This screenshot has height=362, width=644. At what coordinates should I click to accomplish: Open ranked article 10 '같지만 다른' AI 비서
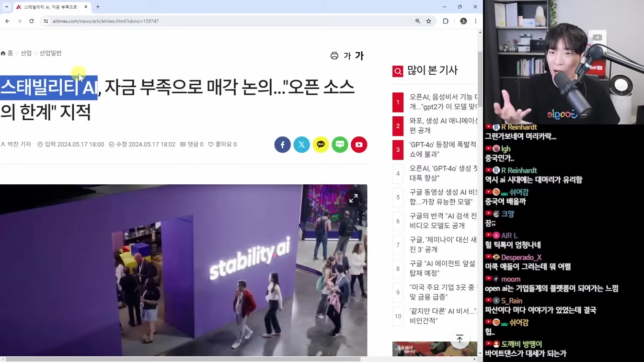pyautogui.click(x=443, y=316)
